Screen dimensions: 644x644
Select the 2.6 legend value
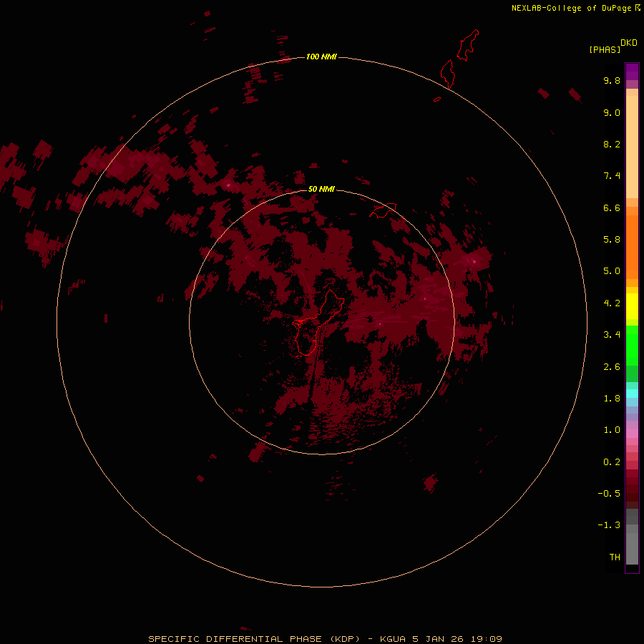pyautogui.click(x=612, y=367)
